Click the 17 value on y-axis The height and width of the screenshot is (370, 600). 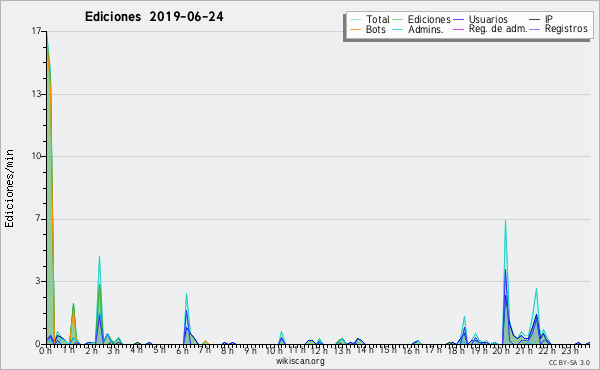pos(36,31)
